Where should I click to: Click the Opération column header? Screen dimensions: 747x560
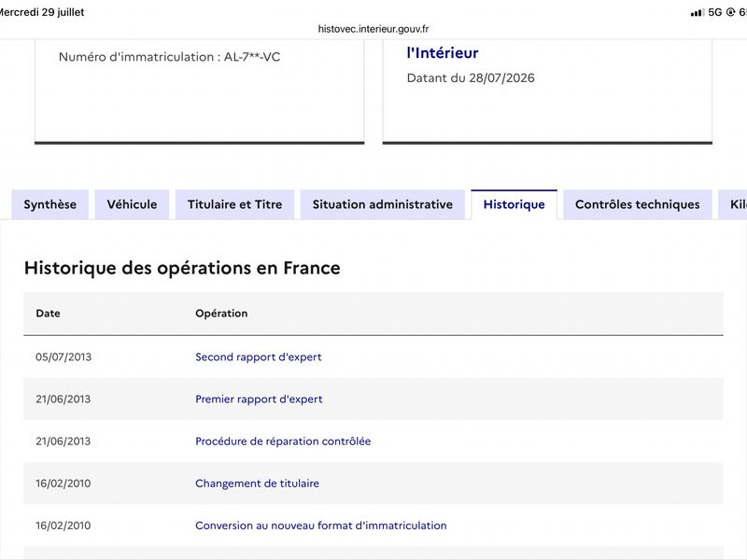[221, 314]
